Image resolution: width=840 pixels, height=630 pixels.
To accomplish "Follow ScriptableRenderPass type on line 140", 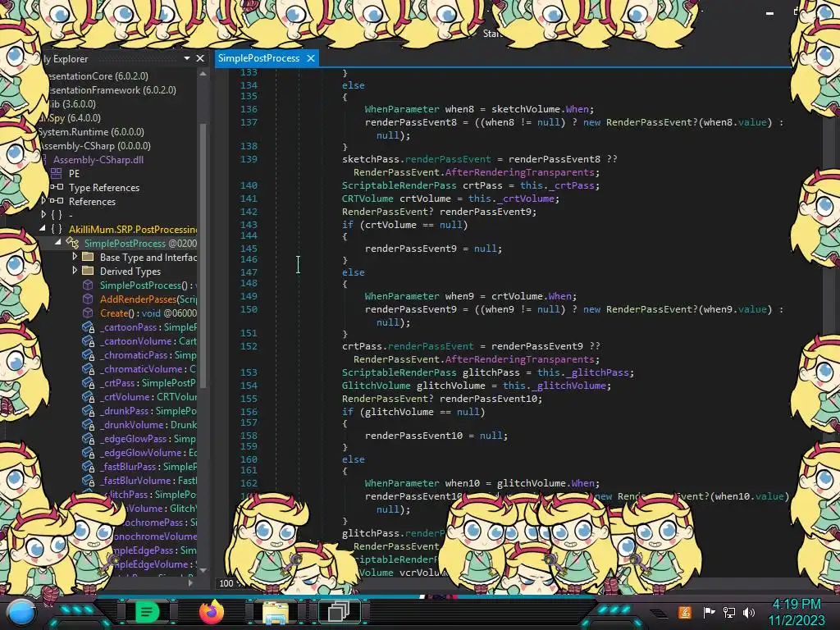I will coord(399,185).
